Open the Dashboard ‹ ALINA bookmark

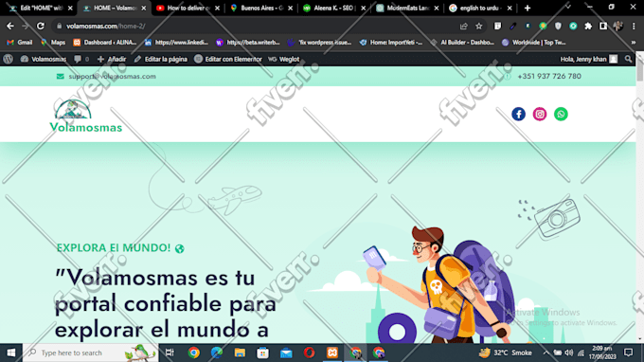click(105, 43)
